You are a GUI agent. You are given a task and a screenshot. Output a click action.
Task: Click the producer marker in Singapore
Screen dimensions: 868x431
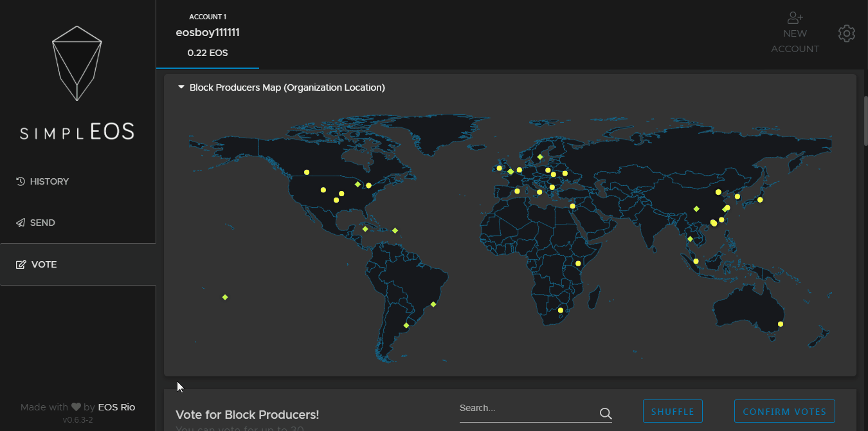pos(696,261)
